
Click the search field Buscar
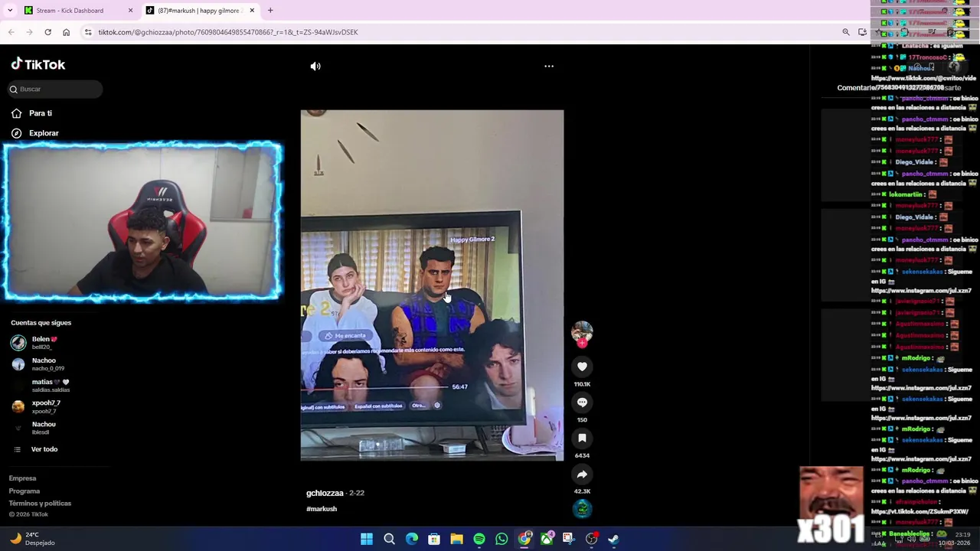coord(56,90)
